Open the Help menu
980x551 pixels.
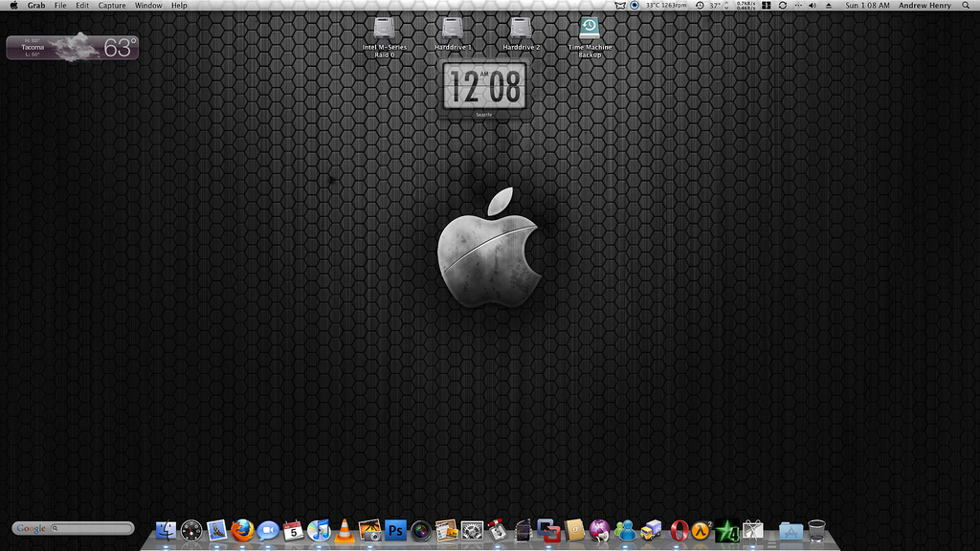179,5
